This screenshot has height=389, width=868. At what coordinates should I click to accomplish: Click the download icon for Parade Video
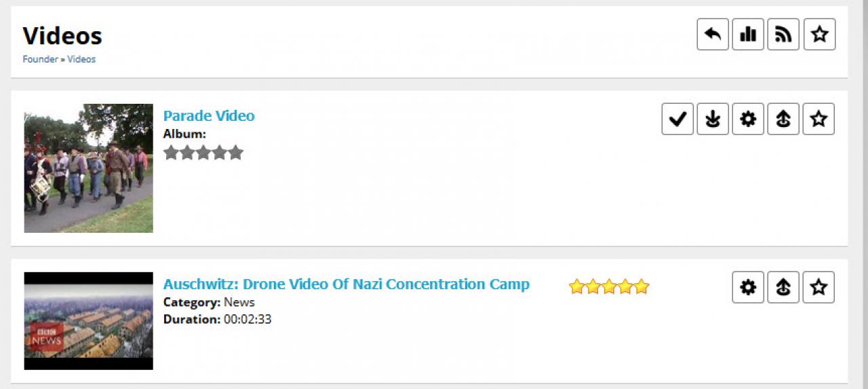click(x=713, y=119)
